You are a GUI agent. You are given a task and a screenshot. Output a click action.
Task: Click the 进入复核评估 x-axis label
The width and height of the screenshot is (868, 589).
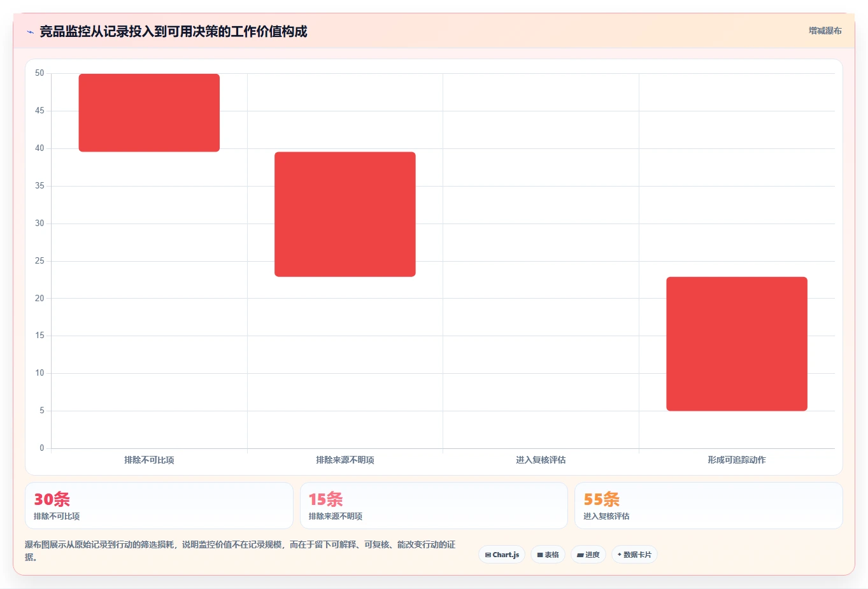coord(541,460)
